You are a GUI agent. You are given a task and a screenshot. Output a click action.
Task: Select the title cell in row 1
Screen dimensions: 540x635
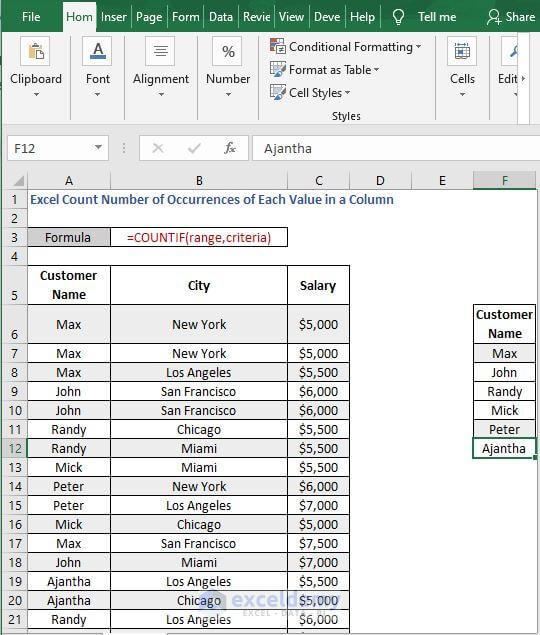pos(212,199)
